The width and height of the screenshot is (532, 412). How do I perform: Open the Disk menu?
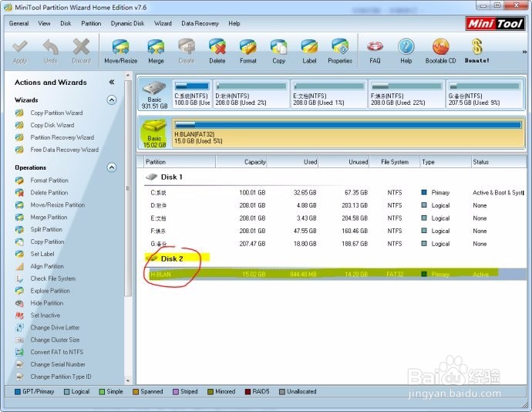[x=66, y=23]
